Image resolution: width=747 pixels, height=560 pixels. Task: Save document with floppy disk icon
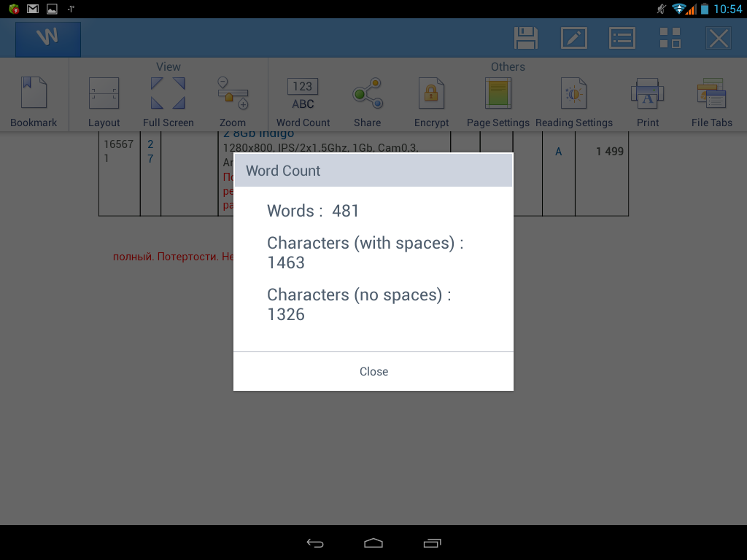[x=525, y=38]
